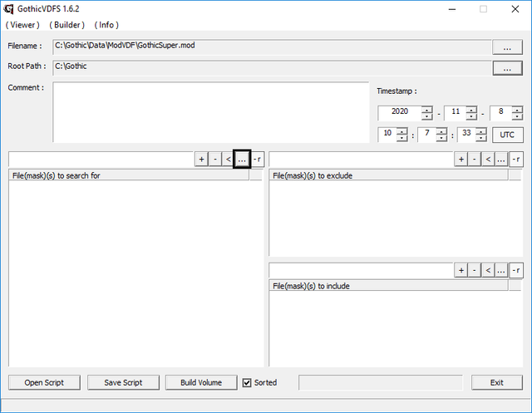The width and height of the screenshot is (532, 413).
Task: Click the Exit button
Action: pyautogui.click(x=497, y=382)
